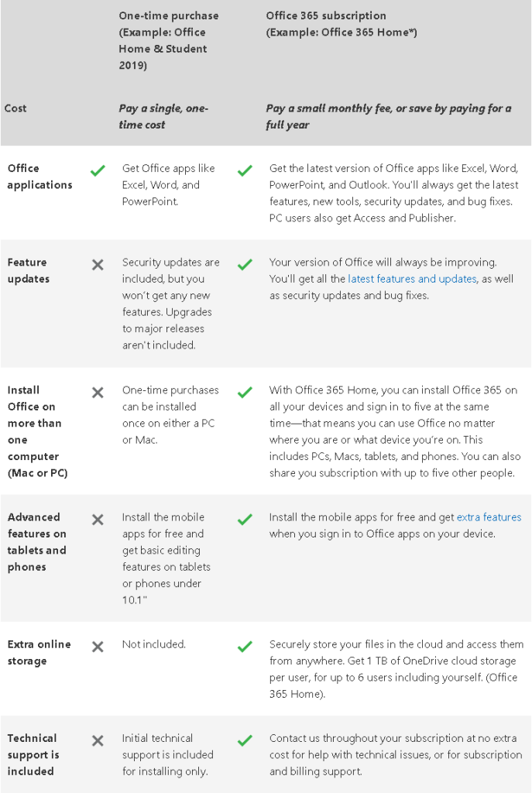Click the green checkmark for Office 365 multi-device install
The height and width of the screenshot is (793, 532).
point(245,393)
